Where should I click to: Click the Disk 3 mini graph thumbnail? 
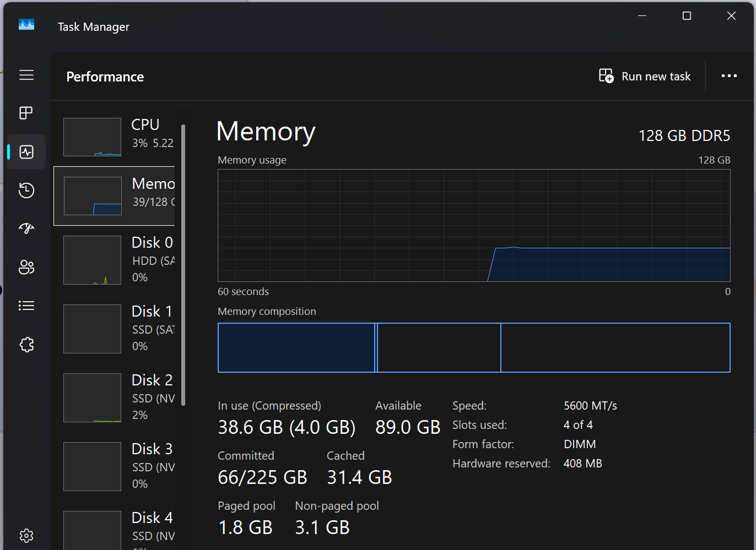93,466
